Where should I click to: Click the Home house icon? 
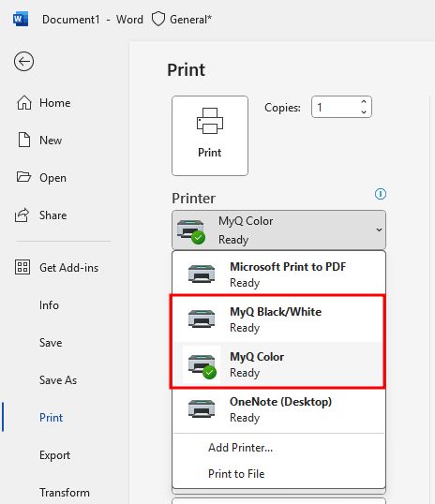(x=24, y=103)
